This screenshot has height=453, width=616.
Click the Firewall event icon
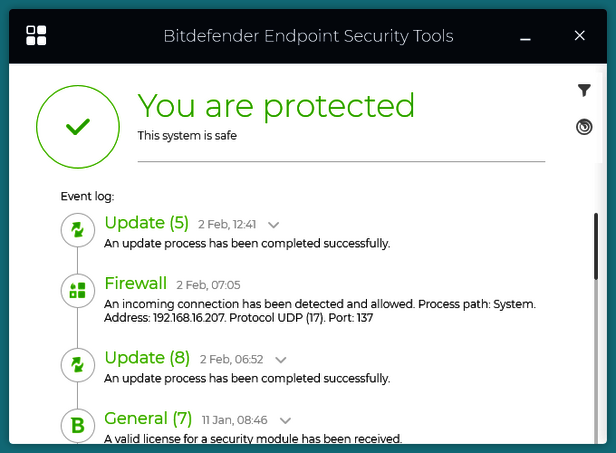[x=77, y=291]
